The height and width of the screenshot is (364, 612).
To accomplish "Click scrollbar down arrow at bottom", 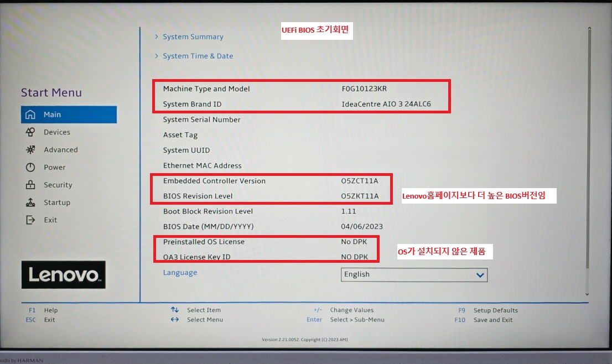I will pos(587,294).
